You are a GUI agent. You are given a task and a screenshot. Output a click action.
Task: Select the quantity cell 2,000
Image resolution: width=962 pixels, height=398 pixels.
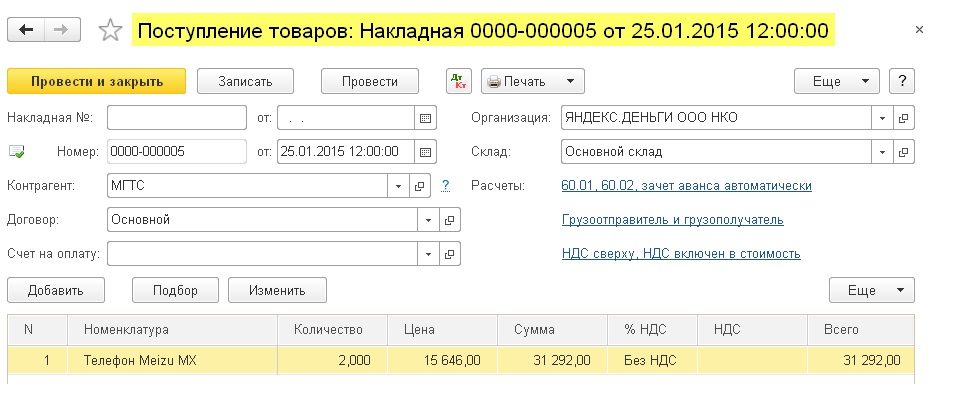click(x=333, y=361)
